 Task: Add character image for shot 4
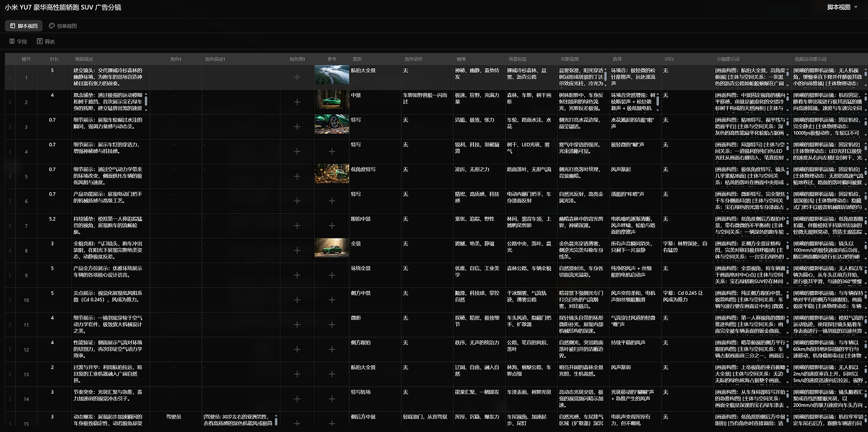297,151
